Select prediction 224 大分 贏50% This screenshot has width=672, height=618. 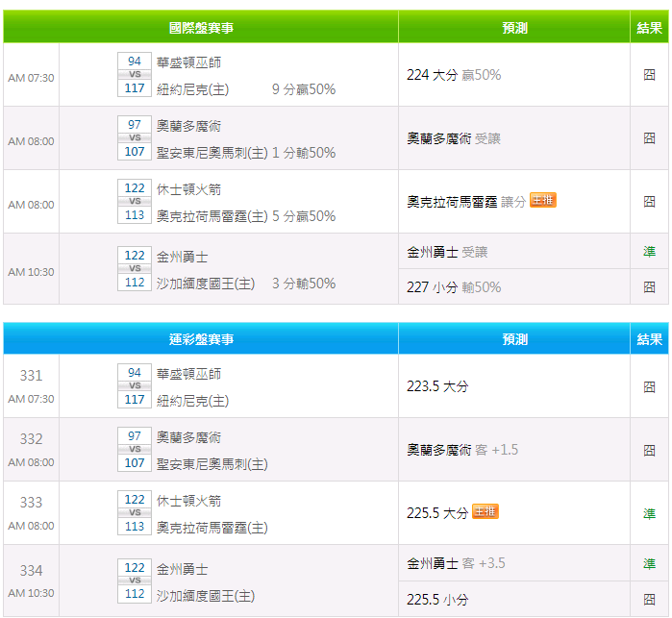[454, 75]
